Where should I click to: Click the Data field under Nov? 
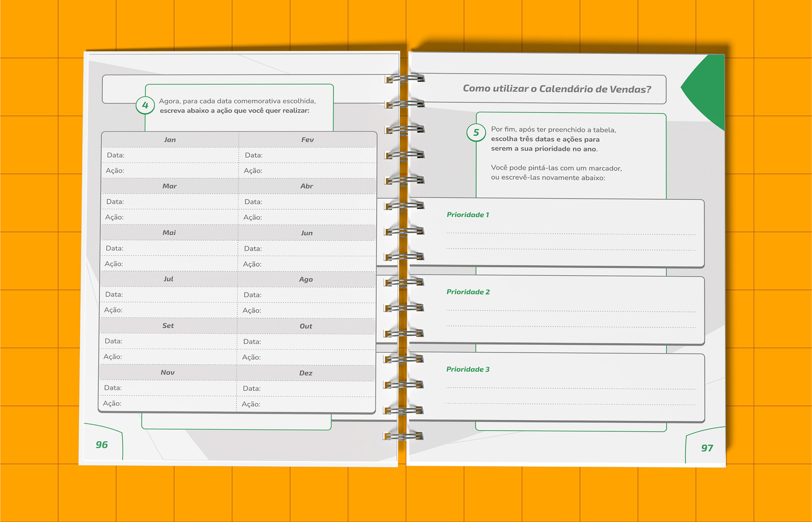[x=167, y=388]
